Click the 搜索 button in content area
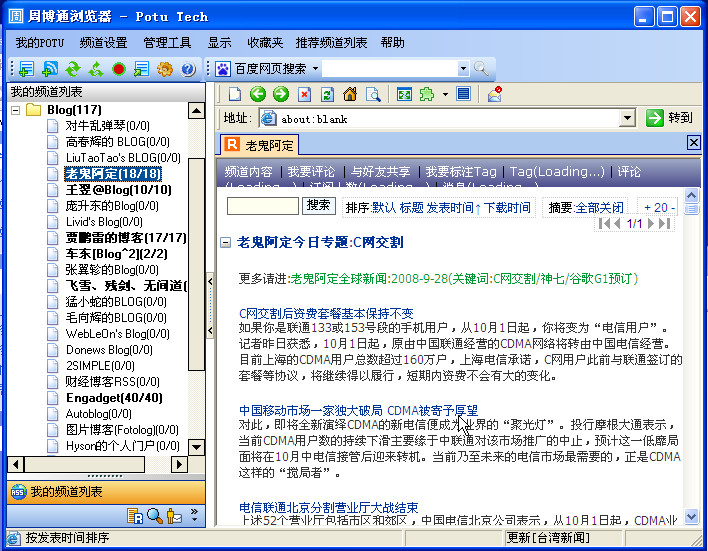708x551 pixels. tap(318, 205)
